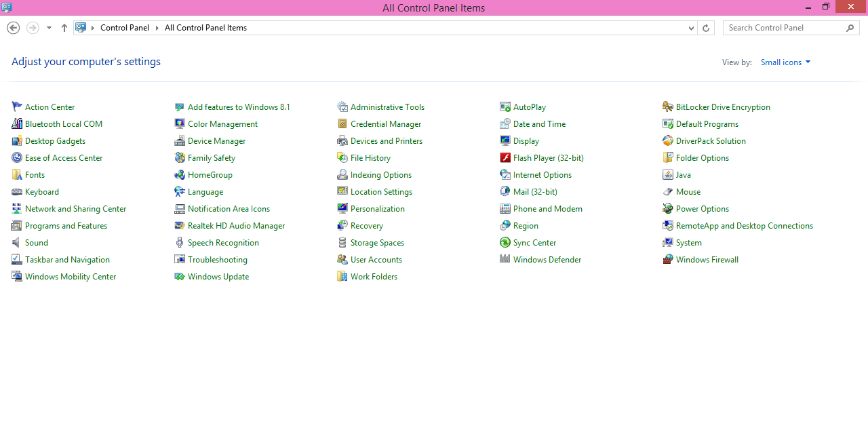This screenshot has height=426, width=868.
Task: Click the Ease of Access Center icon
Action: 17,157
